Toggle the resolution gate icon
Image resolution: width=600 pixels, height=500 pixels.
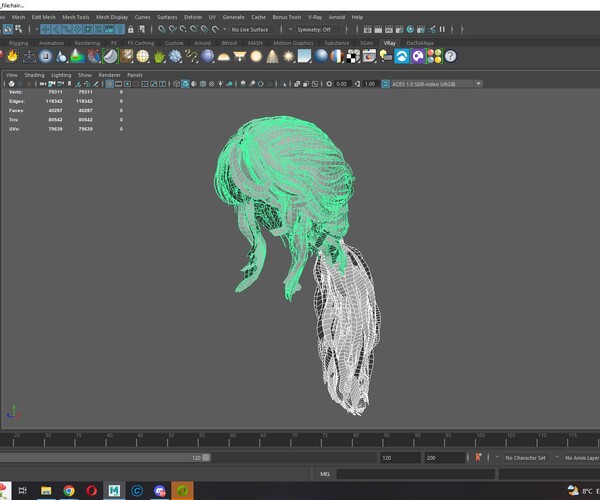[127, 84]
